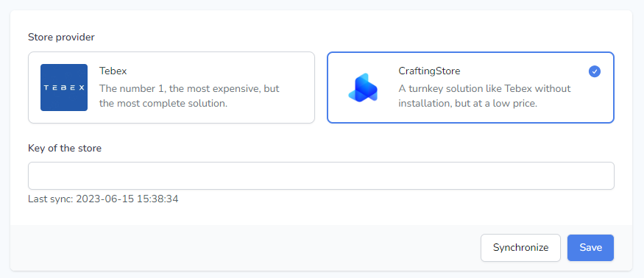644x278 pixels.
Task: Click the Save button
Action: click(x=590, y=248)
